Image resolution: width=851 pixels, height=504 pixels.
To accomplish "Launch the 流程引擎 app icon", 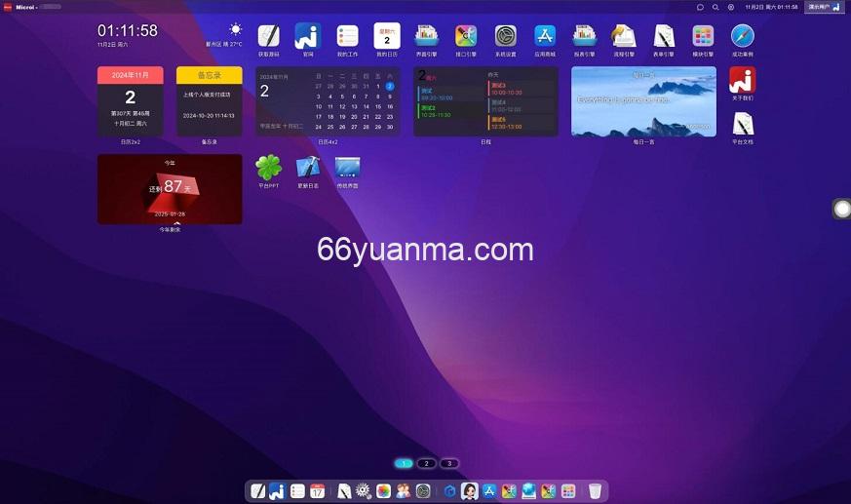I will tap(624, 36).
